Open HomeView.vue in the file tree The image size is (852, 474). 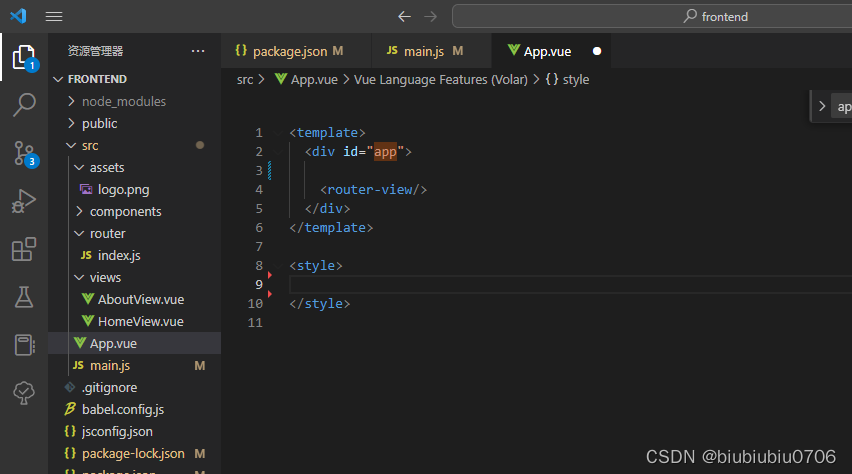pyautogui.click(x=140, y=321)
